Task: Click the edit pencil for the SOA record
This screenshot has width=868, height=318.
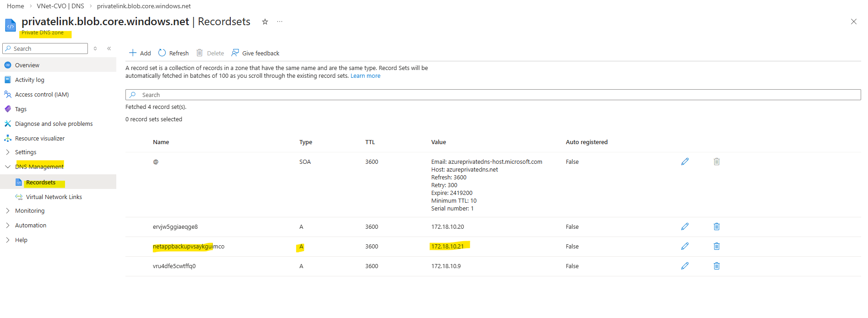Action: (684, 162)
